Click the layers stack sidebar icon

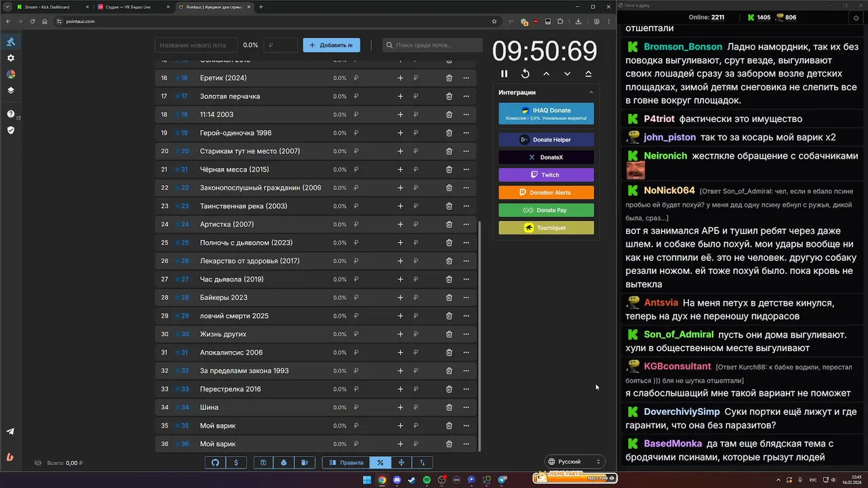10,90
